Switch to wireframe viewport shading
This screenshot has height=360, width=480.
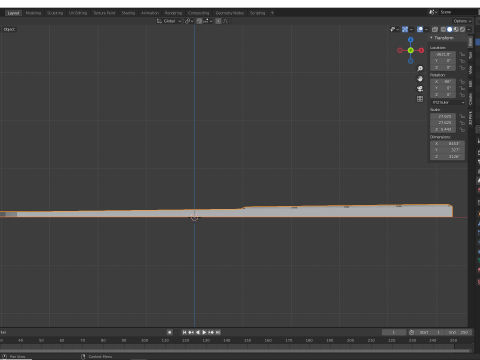443,29
